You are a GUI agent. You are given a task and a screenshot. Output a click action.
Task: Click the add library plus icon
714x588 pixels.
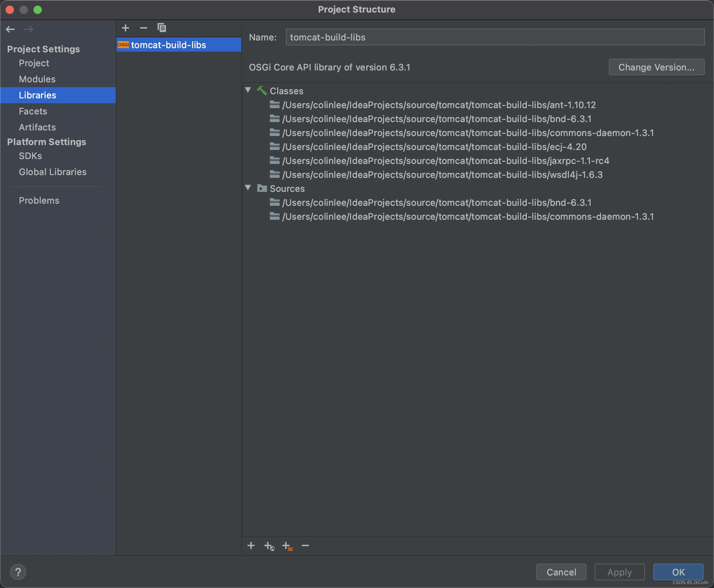point(126,28)
